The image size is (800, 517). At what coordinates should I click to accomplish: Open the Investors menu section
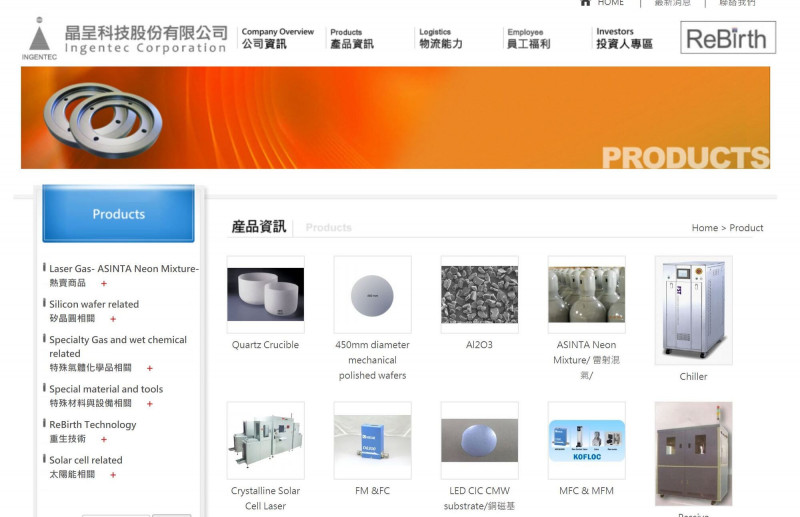pyautogui.click(x=624, y=38)
